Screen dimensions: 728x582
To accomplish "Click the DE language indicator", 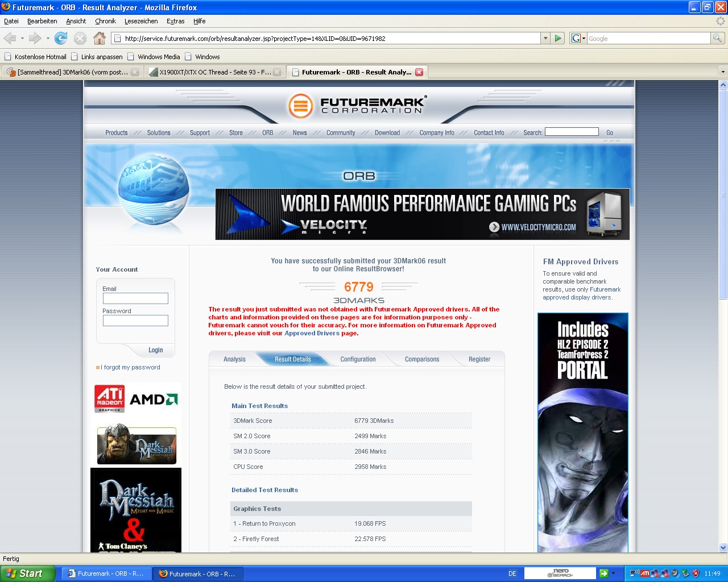I will 512,573.
